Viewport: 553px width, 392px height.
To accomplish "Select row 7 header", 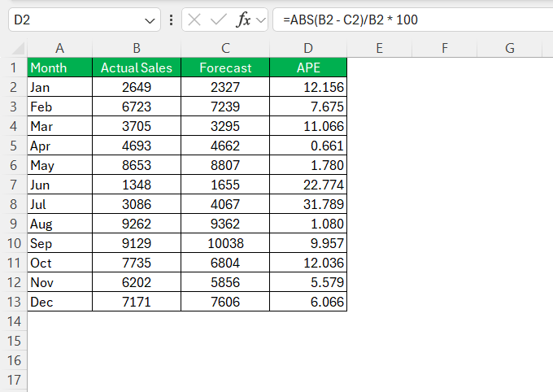I will [x=13, y=185].
